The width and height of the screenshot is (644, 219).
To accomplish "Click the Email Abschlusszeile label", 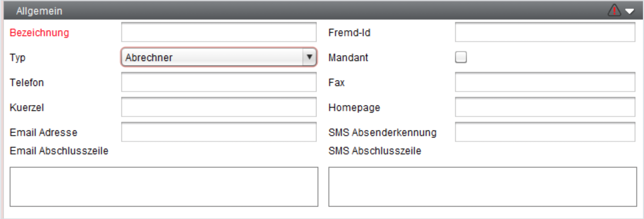I will click(59, 151).
